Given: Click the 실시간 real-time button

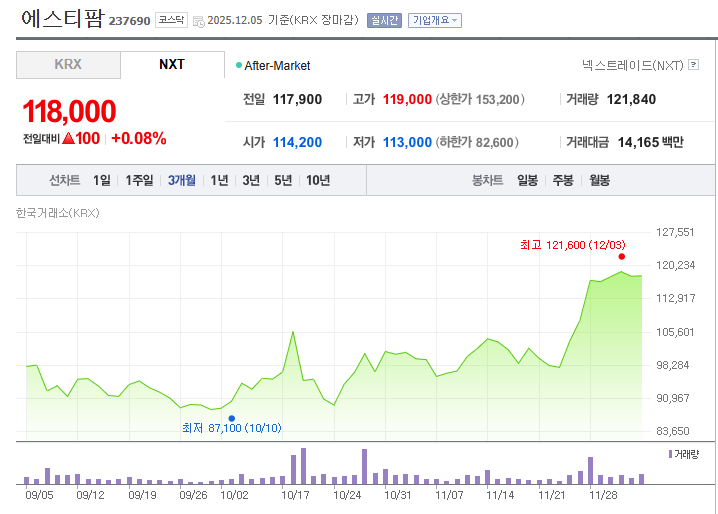Looking at the screenshot, I should coord(384,20).
